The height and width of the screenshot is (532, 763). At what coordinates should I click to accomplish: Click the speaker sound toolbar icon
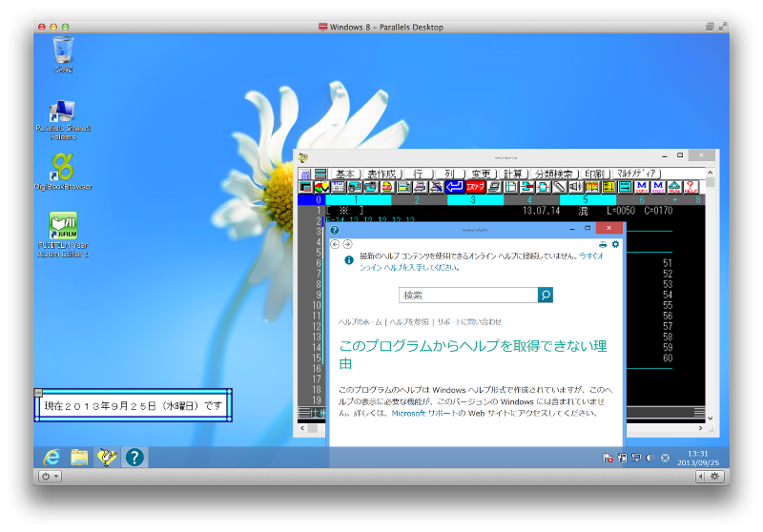(x=576, y=187)
